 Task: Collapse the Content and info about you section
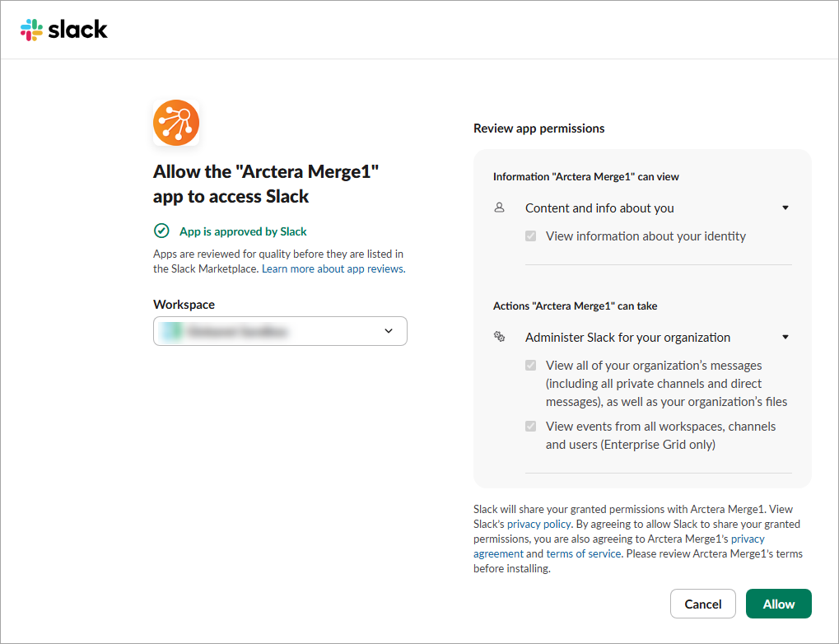[785, 208]
